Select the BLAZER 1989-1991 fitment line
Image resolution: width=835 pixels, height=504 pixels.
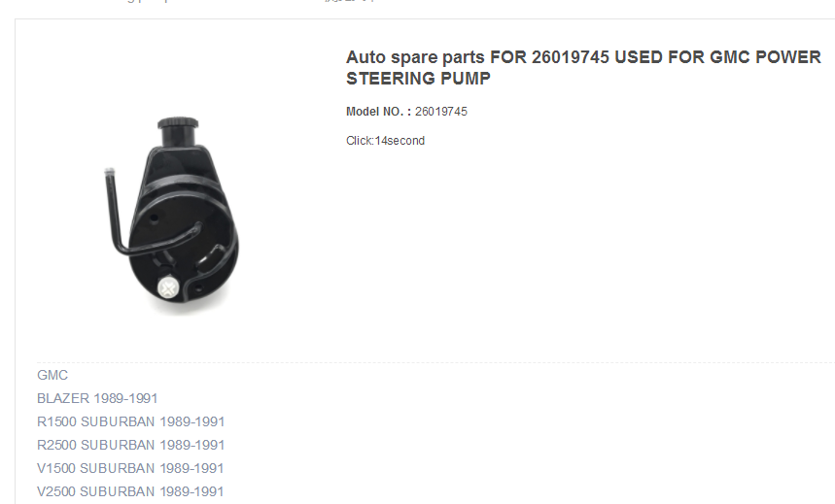pos(97,398)
